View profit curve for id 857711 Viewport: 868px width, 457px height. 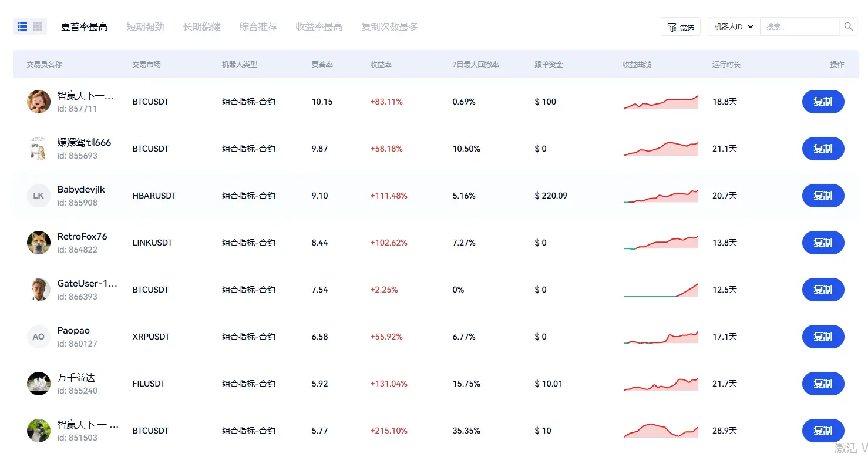pos(661,102)
